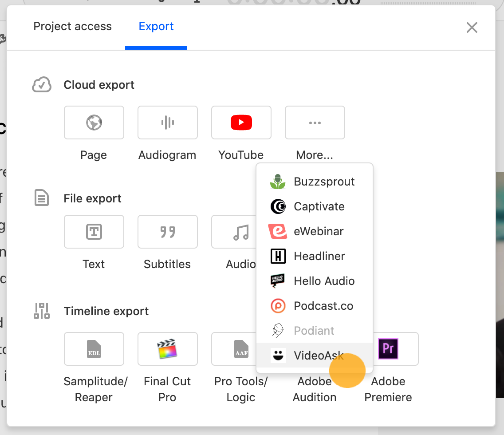The height and width of the screenshot is (435, 504).
Task: Click the Timeline export sliders icon
Action: pyautogui.click(x=42, y=311)
